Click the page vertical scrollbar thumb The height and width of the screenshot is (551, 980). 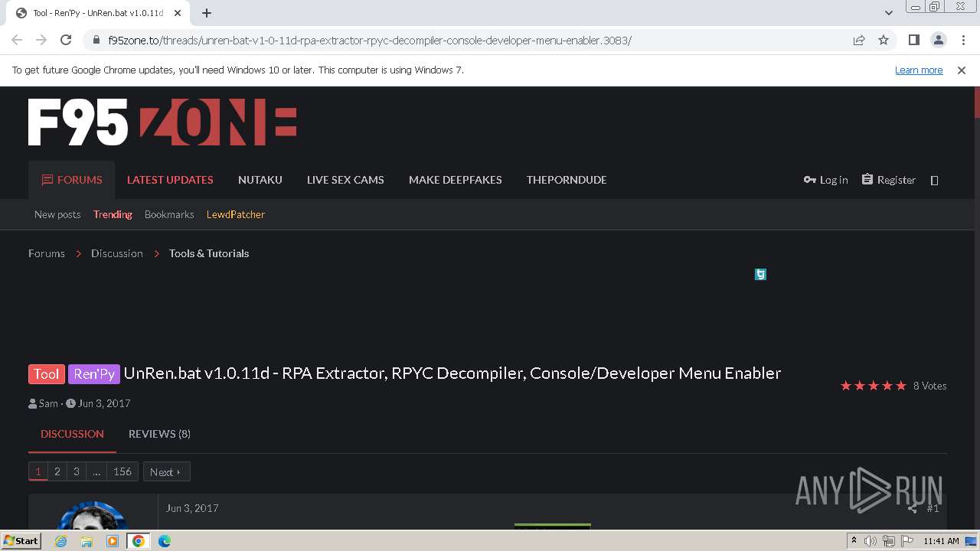click(976, 103)
